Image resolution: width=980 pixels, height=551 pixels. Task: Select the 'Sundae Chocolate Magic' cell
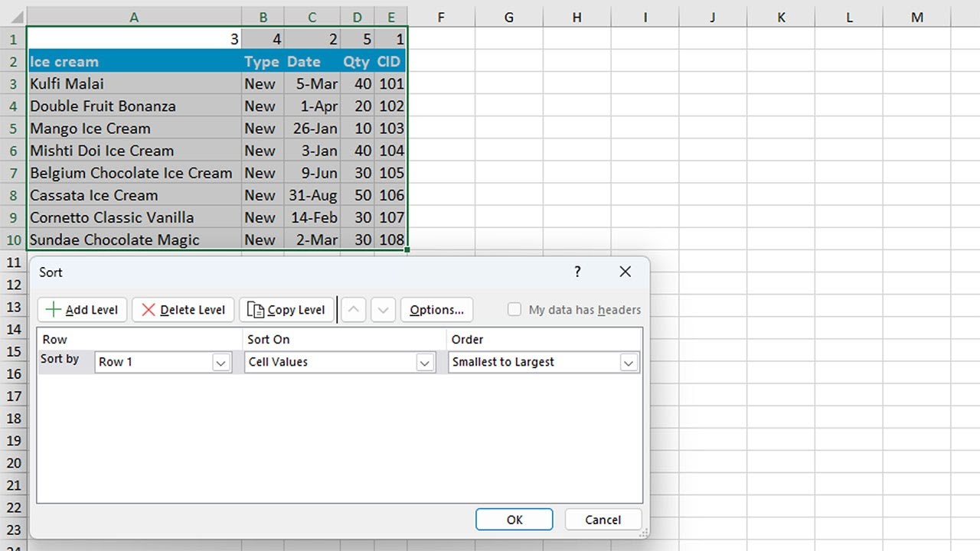(x=134, y=240)
